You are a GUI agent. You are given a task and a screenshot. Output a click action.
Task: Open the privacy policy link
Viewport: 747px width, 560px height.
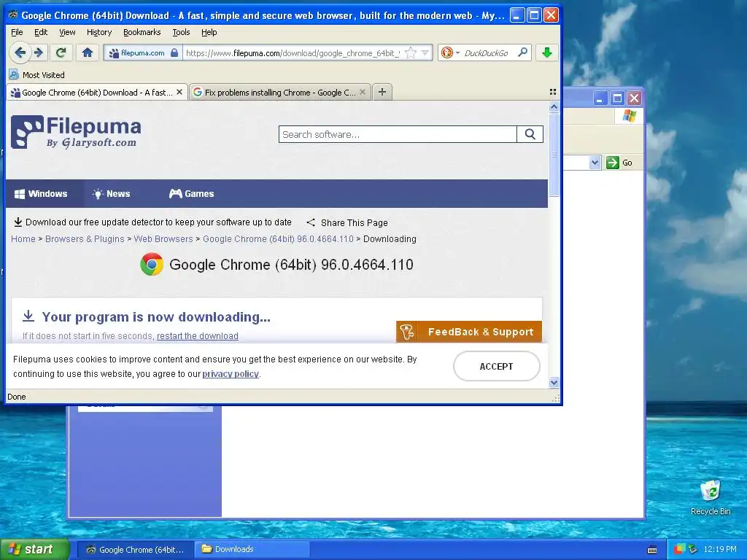[231, 374]
